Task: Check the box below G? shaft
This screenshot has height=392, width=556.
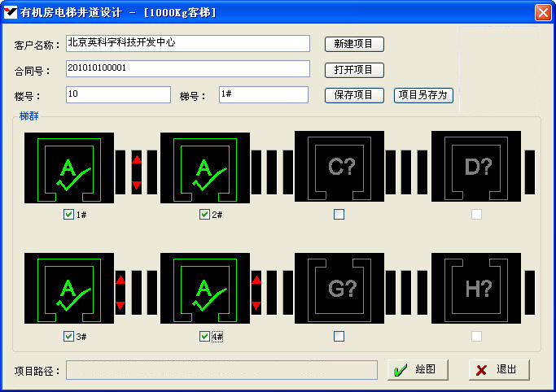Action: point(339,336)
